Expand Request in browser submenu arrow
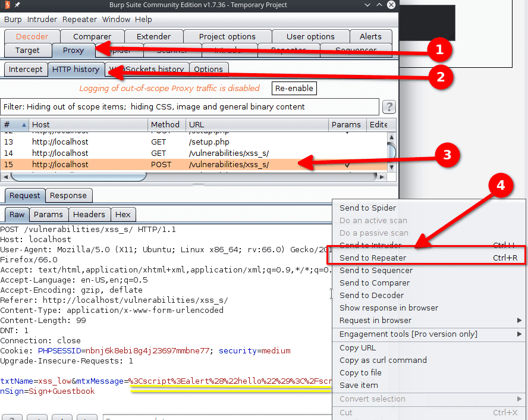 coord(519,320)
